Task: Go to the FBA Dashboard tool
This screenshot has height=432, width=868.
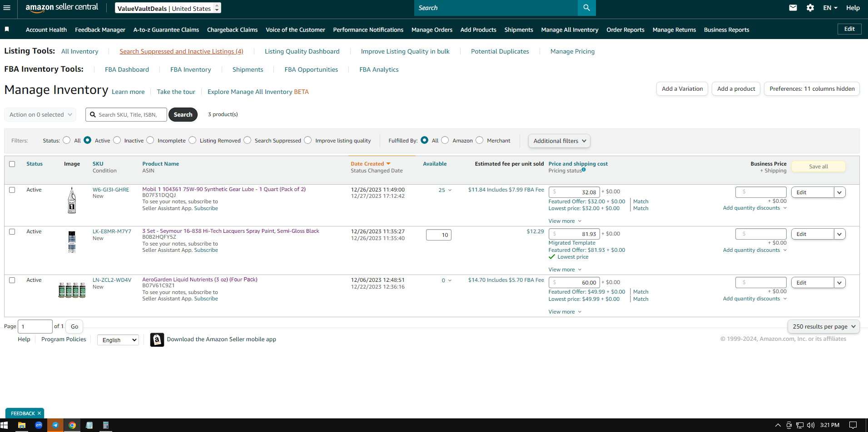Action: (127, 69)
